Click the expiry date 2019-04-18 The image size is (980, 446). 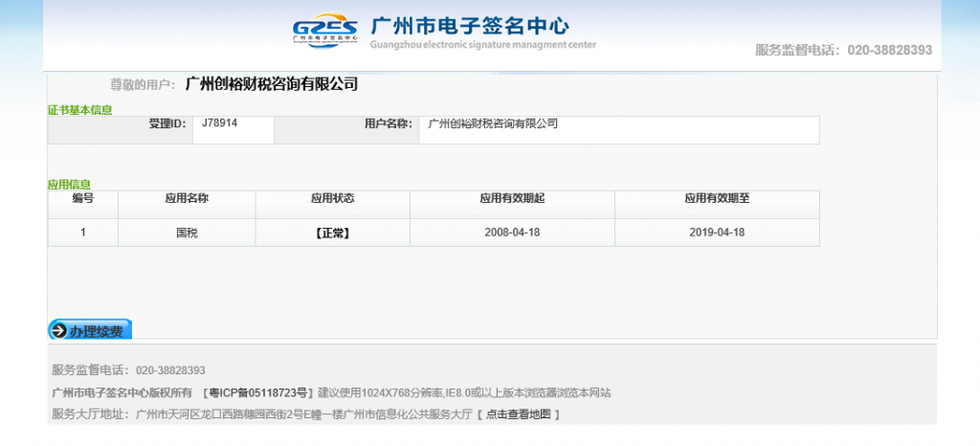[716, 233]
